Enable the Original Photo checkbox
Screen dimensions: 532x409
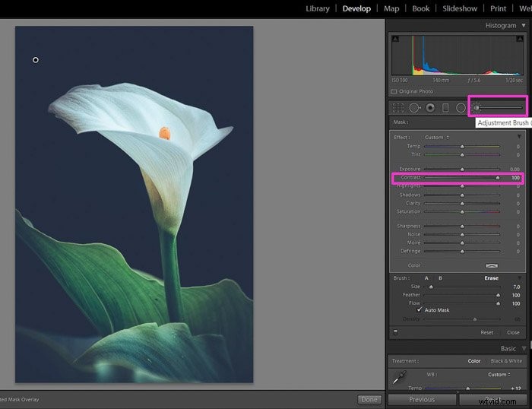pyautogui.click(x=394, y=91)
